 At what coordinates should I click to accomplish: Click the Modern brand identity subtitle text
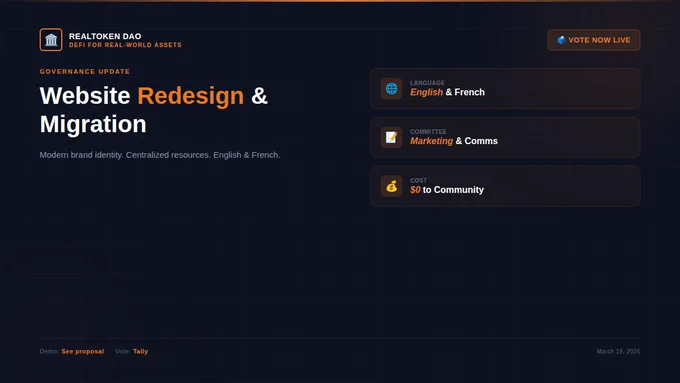pyautogui.click(x=160, y=155)
